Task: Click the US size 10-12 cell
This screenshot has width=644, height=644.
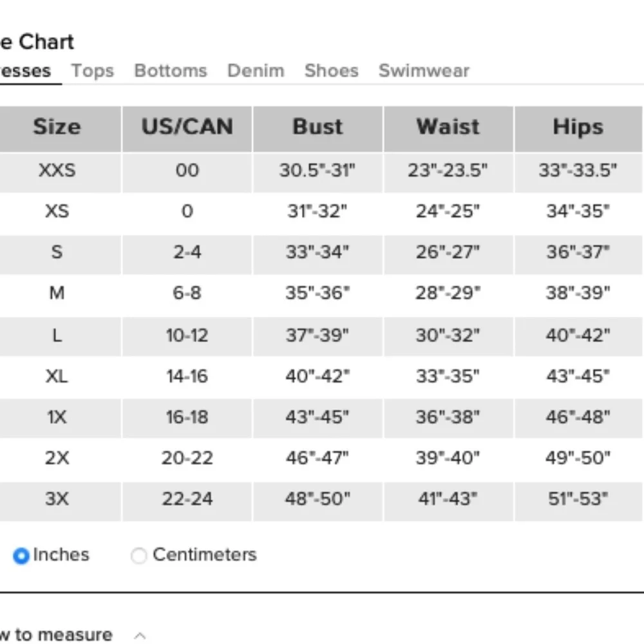Action: [187, 336]
